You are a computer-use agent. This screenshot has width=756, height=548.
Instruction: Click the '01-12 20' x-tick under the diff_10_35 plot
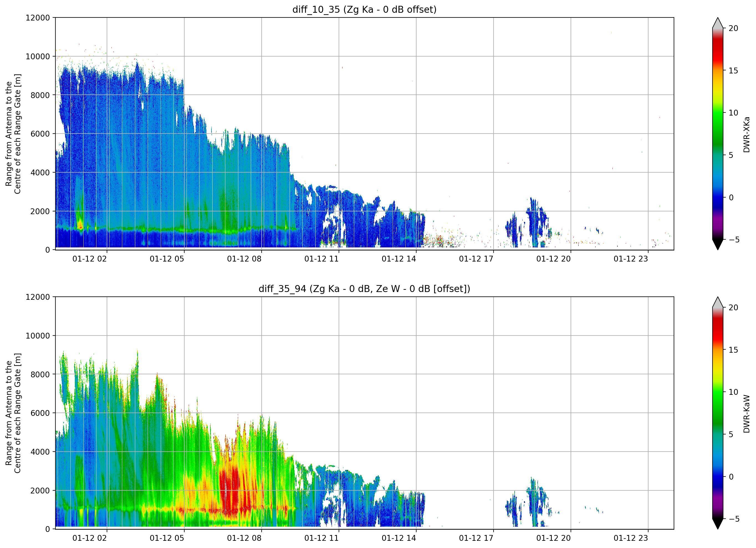554,259
